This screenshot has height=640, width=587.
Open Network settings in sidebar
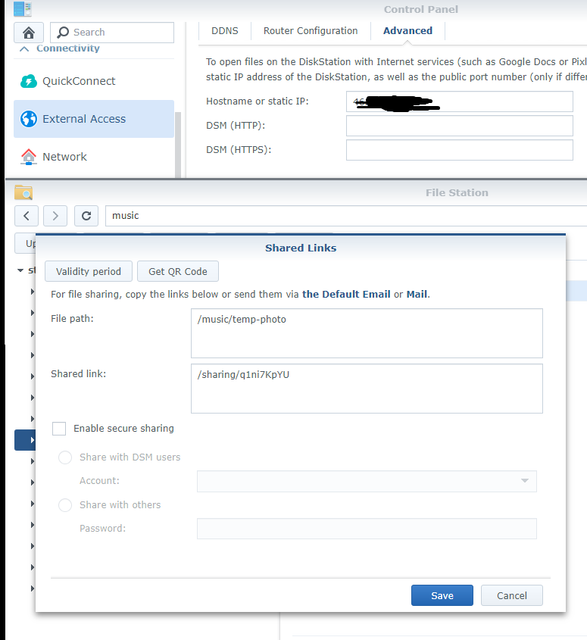click(94, 157)
